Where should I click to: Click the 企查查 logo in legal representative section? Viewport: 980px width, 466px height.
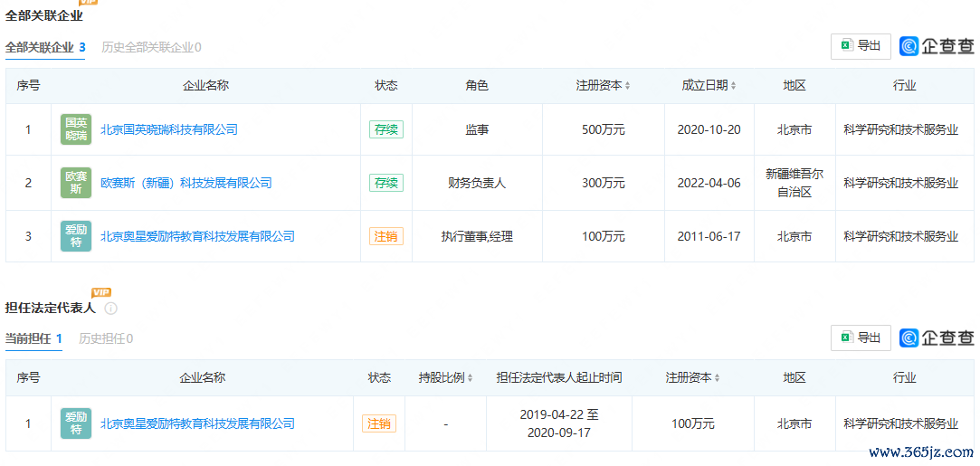coord(937,338)
